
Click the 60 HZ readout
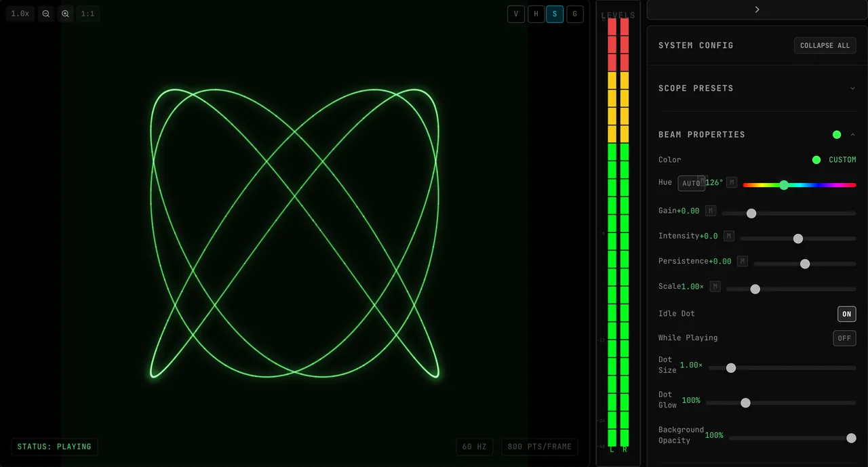point(475,447)
